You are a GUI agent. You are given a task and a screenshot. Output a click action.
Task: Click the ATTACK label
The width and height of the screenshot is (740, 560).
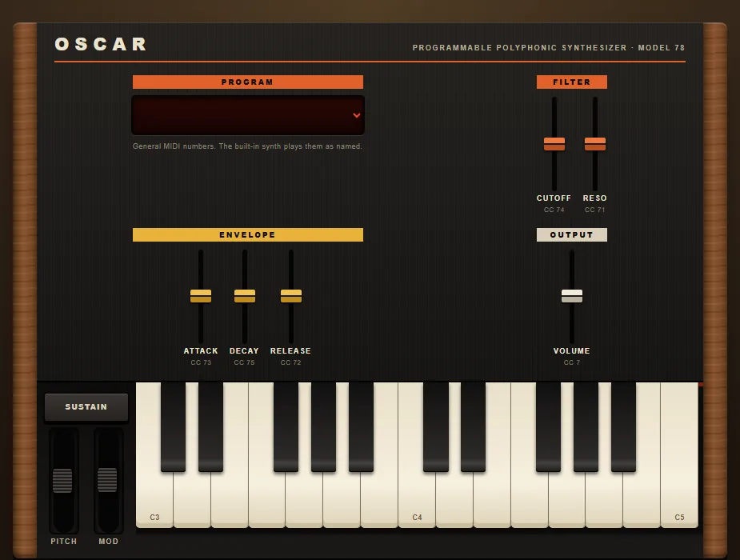point(201,351)
